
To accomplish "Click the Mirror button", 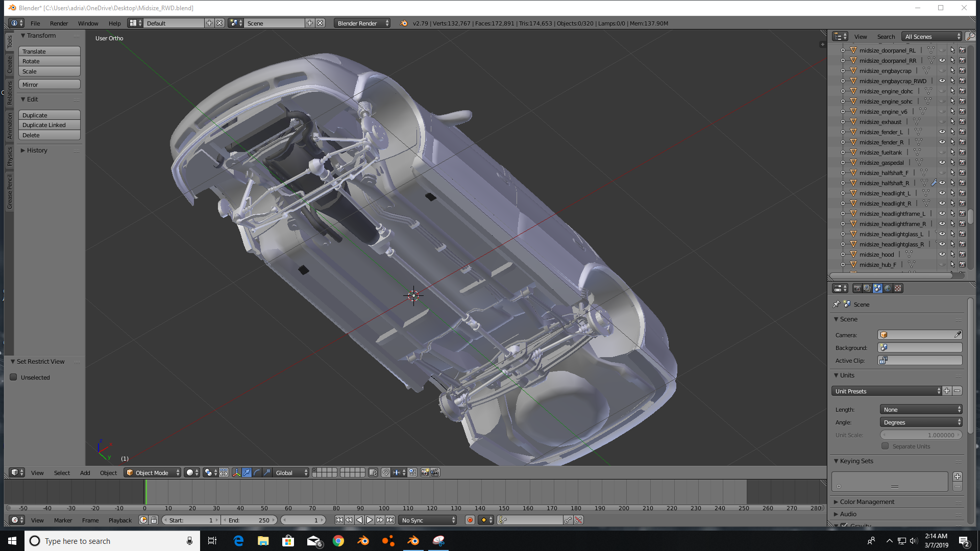I will point(50,84).
